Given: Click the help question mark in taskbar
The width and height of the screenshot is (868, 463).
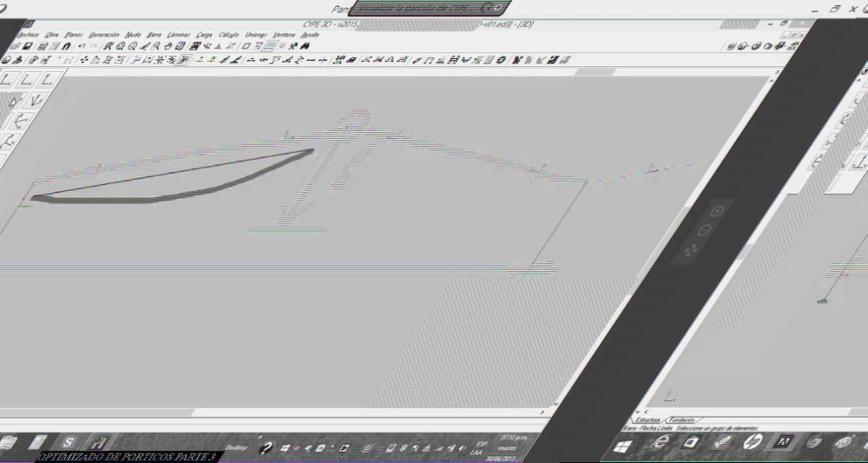Looking at the screenshot, I should coord(266,447).
